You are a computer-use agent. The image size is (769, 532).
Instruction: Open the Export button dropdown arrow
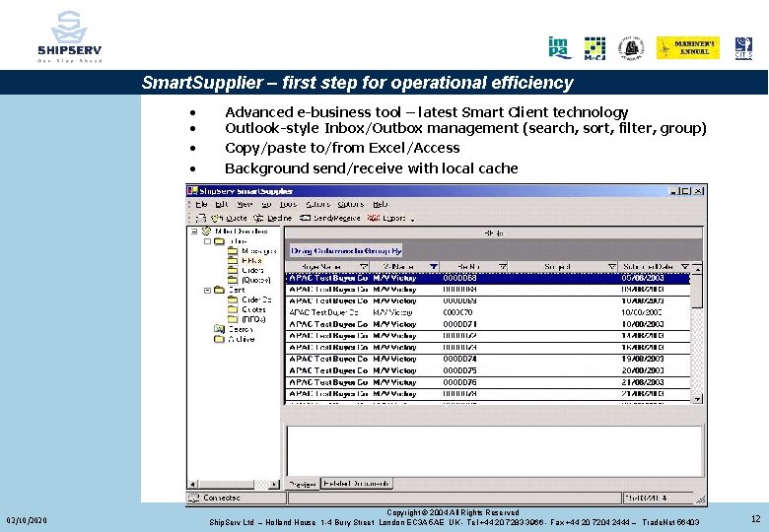(412, 220)
